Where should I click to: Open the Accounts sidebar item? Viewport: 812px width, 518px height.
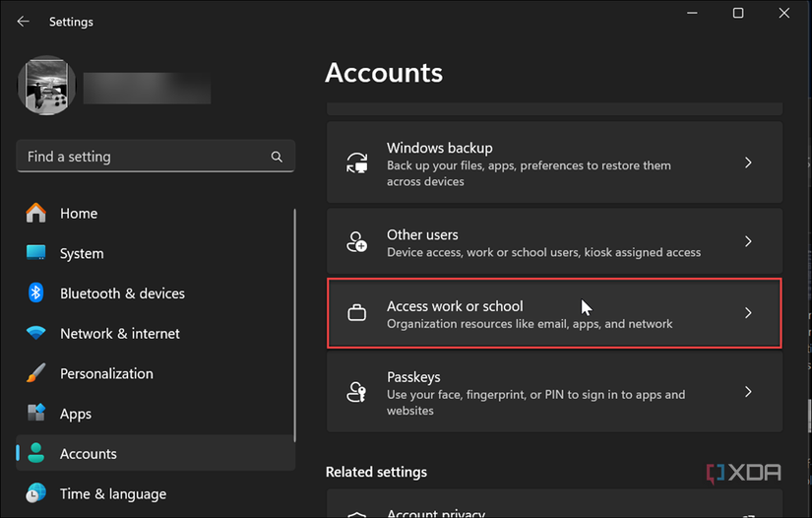[x=89, y=454]
